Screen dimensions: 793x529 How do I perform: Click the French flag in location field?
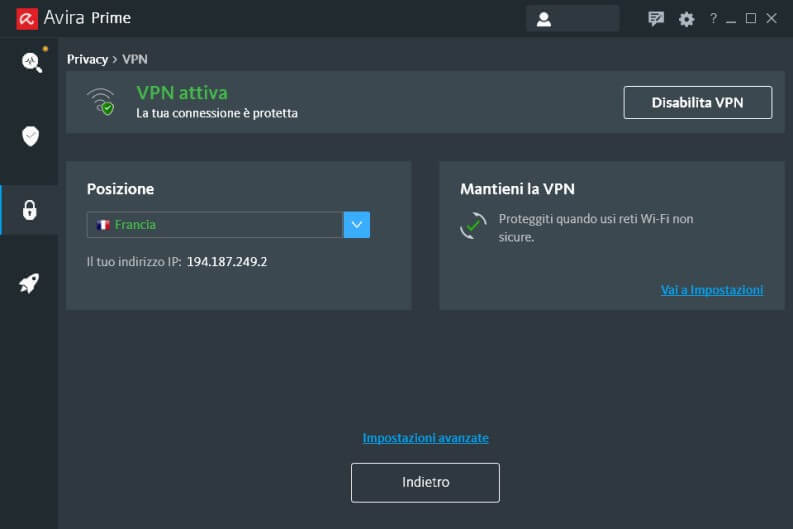(103, 225)
